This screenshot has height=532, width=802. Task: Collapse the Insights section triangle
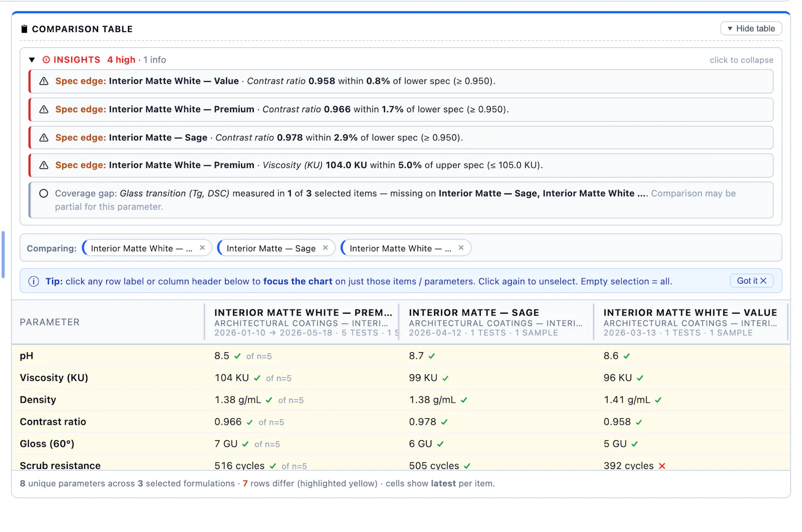click(32, 60)
